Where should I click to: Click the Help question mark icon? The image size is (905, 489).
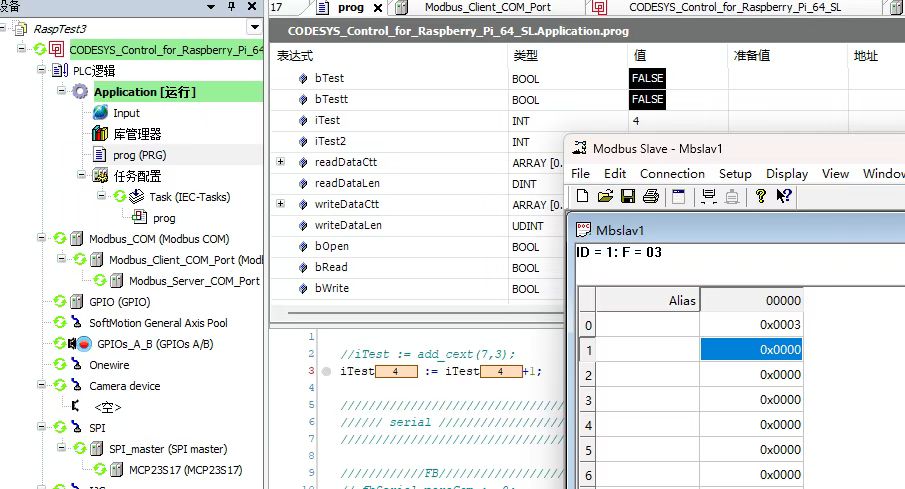(x=760, y=196)
